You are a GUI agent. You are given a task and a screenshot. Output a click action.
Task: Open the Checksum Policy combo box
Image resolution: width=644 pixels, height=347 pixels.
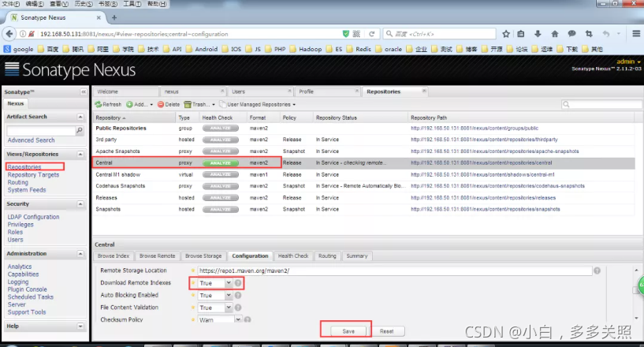pyautogui.click(x=238, y=319)
